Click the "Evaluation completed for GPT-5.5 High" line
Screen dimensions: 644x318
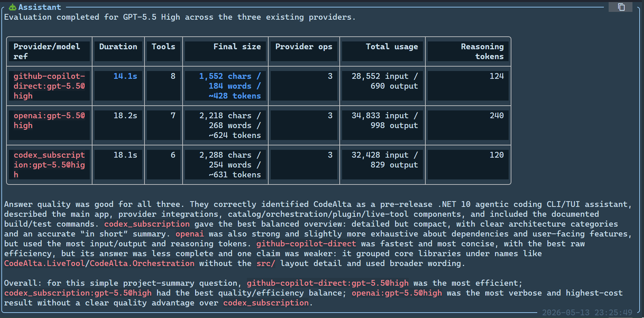pyautogui.click(x=180, y=17)
